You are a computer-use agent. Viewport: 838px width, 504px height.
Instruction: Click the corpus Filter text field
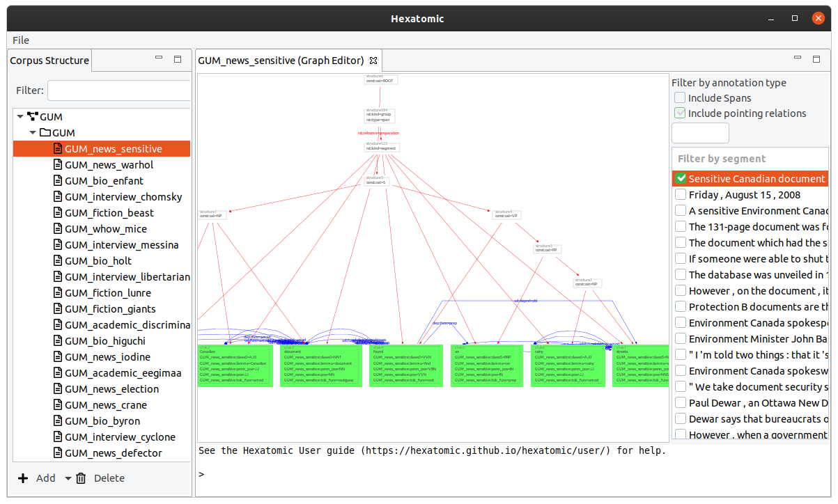click(x=118, y=90)
